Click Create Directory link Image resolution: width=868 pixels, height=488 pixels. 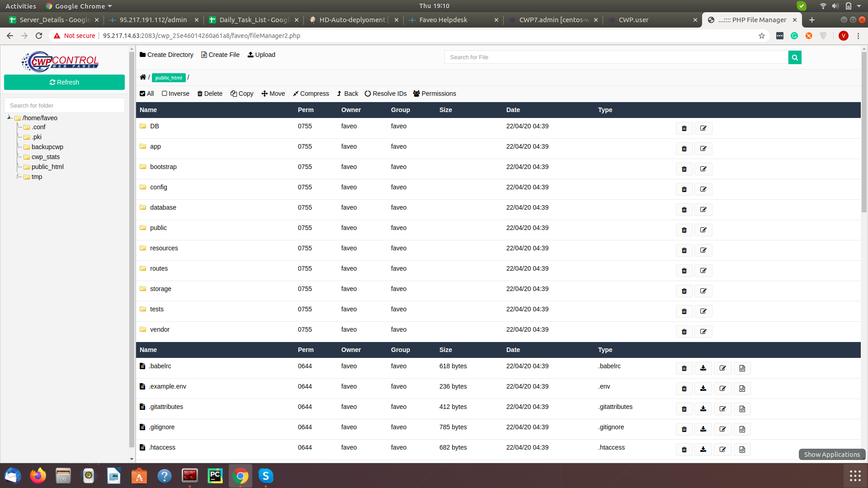point(166,55)
